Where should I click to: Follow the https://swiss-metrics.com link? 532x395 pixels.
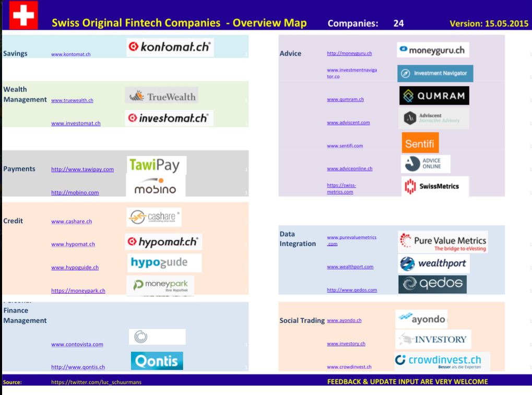[x=341, y=189]
